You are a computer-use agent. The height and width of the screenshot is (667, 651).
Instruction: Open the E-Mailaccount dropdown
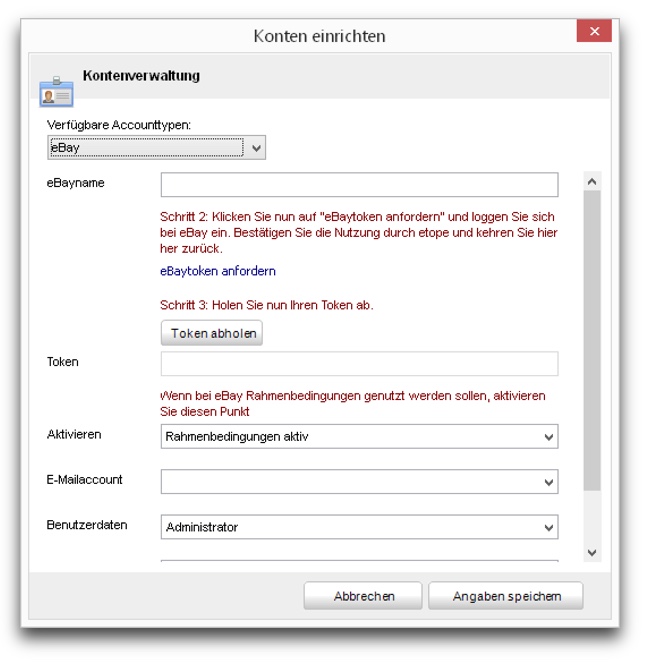point(359,482)
